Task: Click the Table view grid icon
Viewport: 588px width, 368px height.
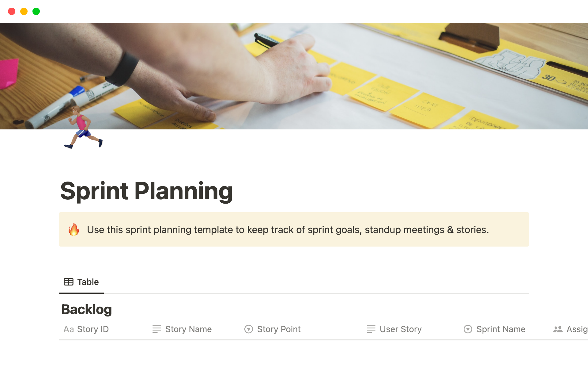Action: point(68,282)
